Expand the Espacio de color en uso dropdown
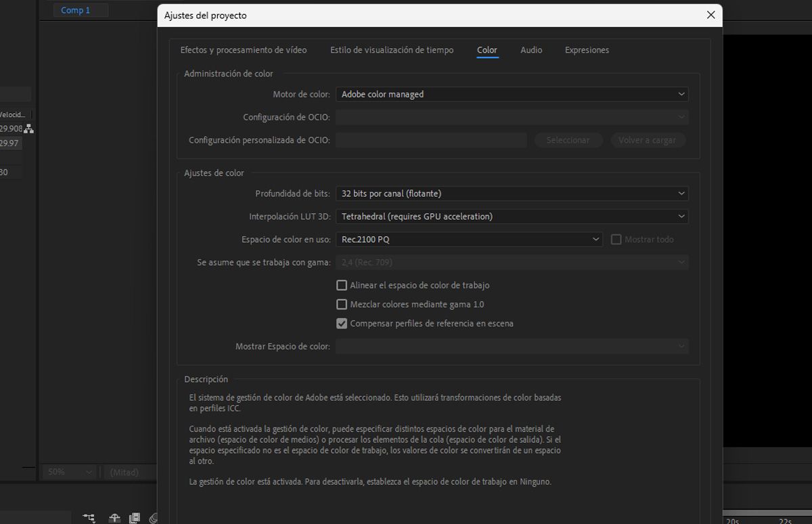The image size is (812, 524). (x=467, y=239)
